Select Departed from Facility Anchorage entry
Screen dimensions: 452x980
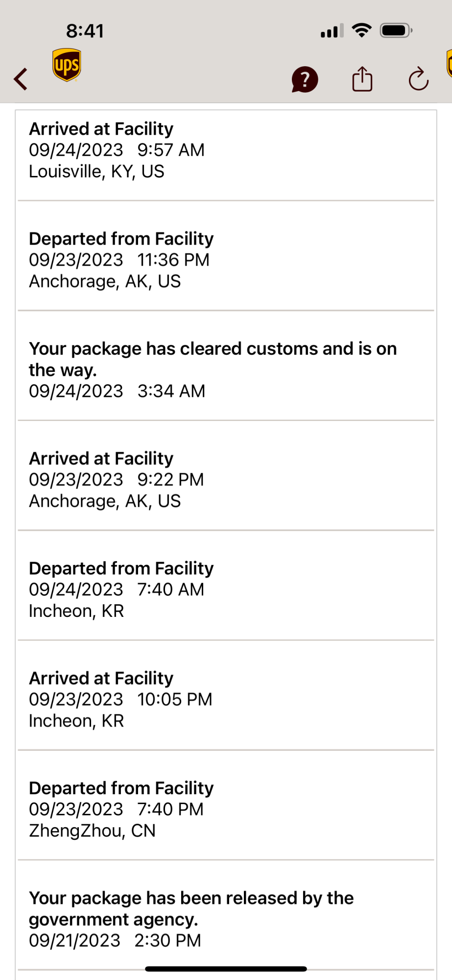tap(226, 260)
